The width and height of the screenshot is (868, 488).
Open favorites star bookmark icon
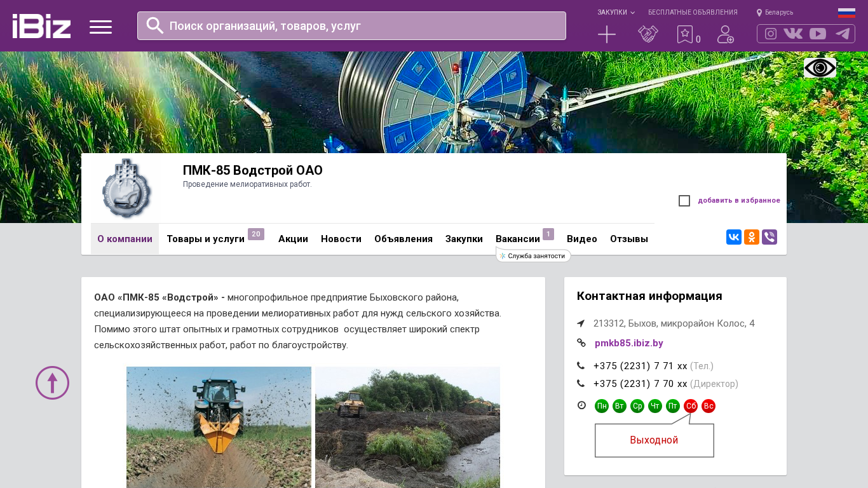click(684, 34)
